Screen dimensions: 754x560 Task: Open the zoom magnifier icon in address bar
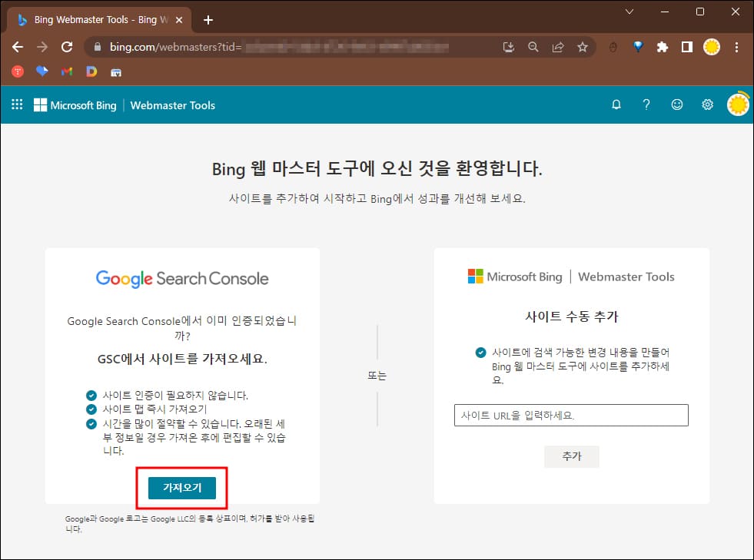click(533, 47)
